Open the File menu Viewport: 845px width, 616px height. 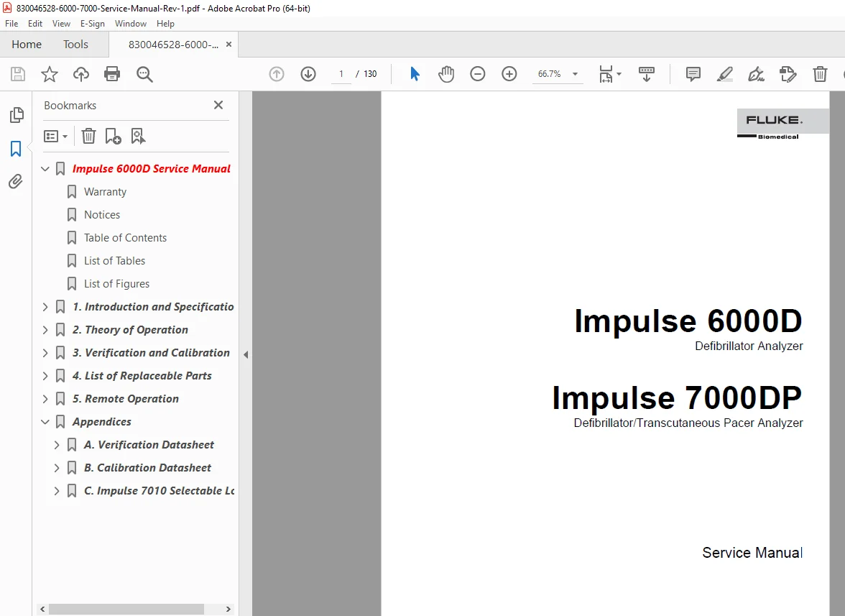point(11,24)
